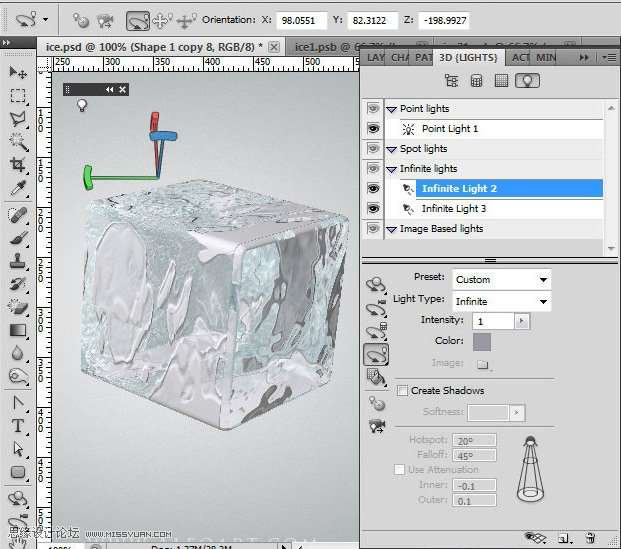Delete the selected light with trash icon
The image size is (621, 549).
[591, 538]
